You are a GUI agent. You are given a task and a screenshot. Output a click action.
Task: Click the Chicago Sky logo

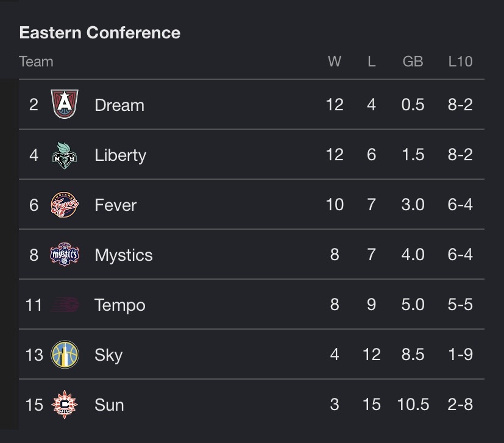click(x=65, y=355)
